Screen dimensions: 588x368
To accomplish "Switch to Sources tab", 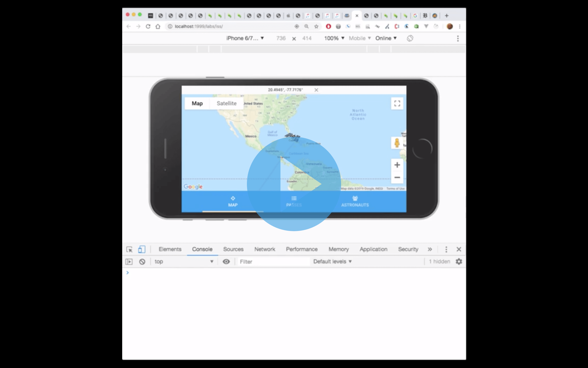I will click(x=233, y=249).
